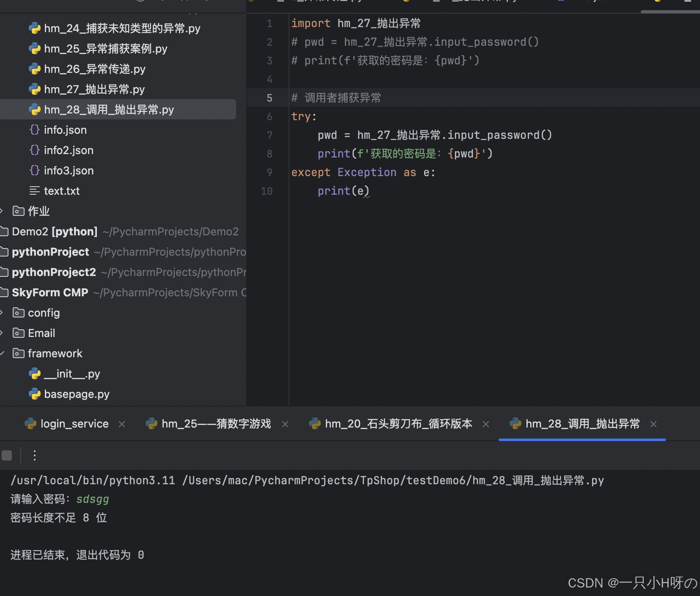The width and height of the screenshot is (700, 596).
Task: Click the script path in console output
Action: 393,480
